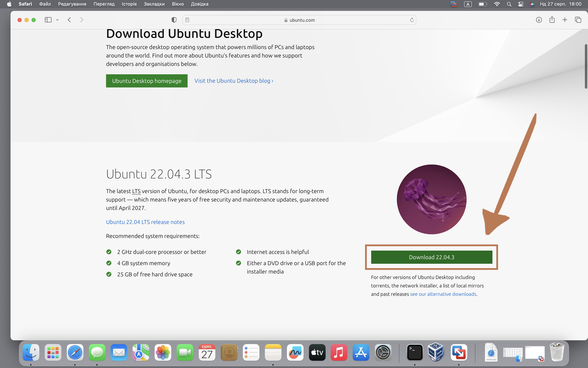
Task: Open the Файл menu
Action: [45, 4]
